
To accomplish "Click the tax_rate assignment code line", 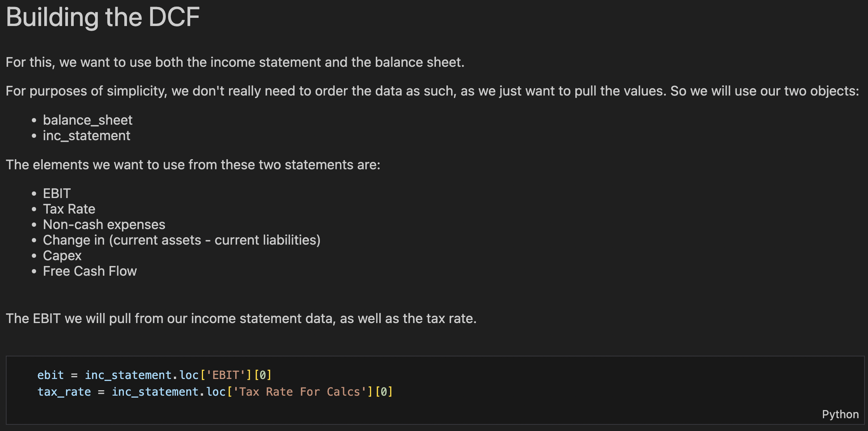I will pos(215,391).
